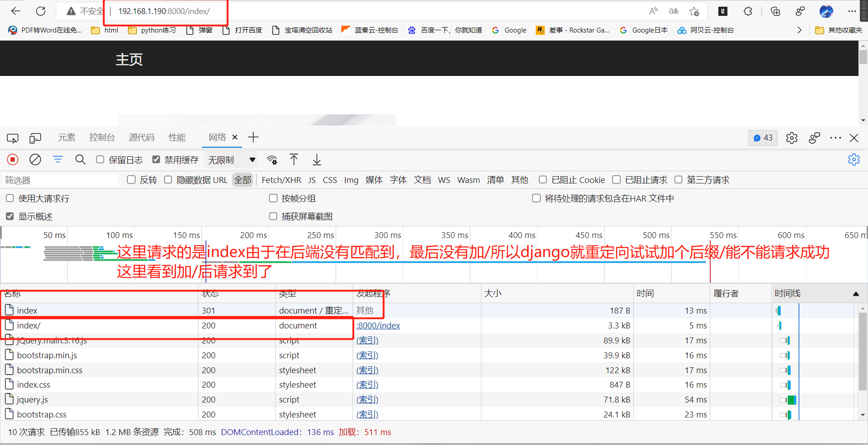Export HAR file with download arrow
The height and width of the screenshot is (445, 868).
pos(317,159)
